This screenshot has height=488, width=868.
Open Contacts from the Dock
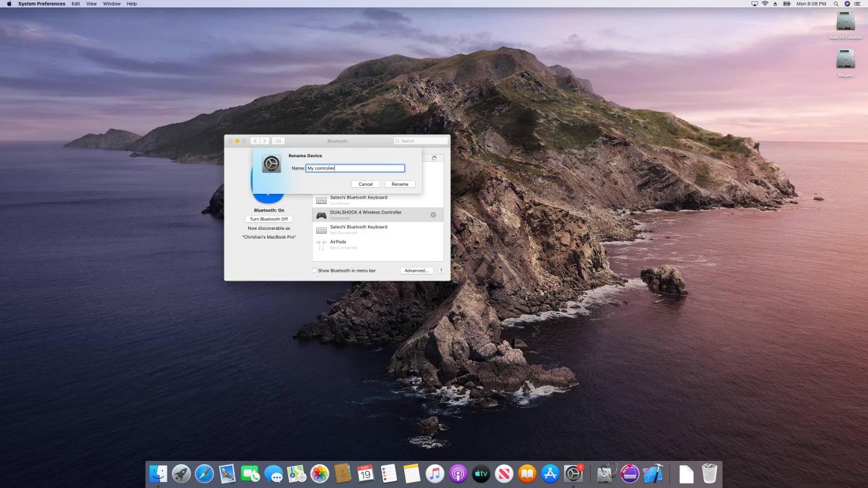click(342, 473)
